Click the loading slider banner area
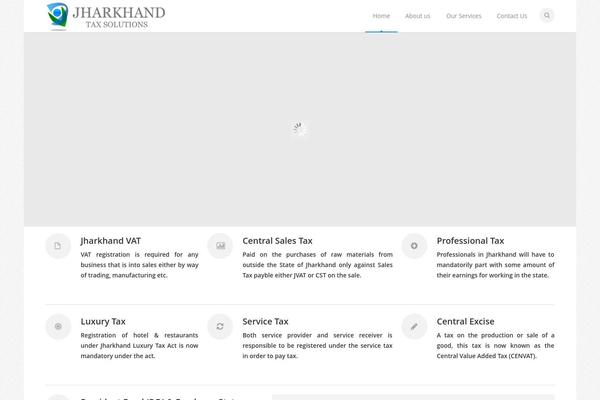 (300, 129)
